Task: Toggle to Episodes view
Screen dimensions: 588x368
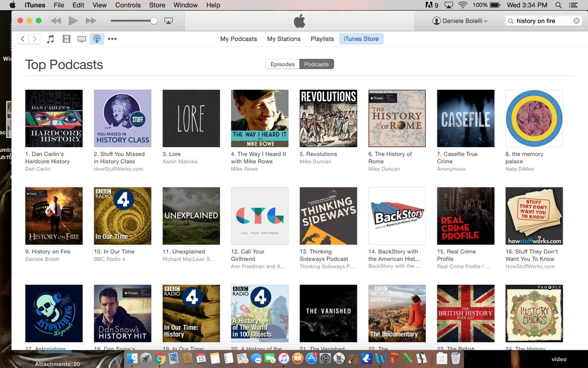Action: click(x=283, y=64)
